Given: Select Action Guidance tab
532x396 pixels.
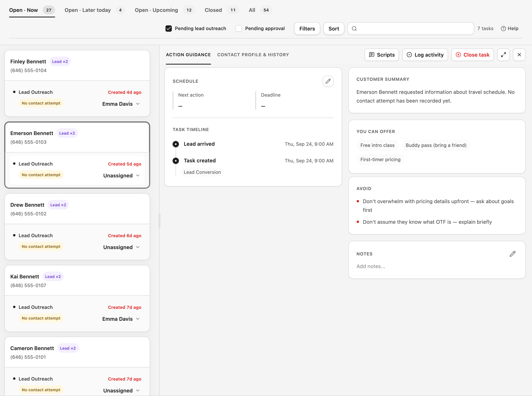Looking at the screenshot, I should click(x=188, y=55).
